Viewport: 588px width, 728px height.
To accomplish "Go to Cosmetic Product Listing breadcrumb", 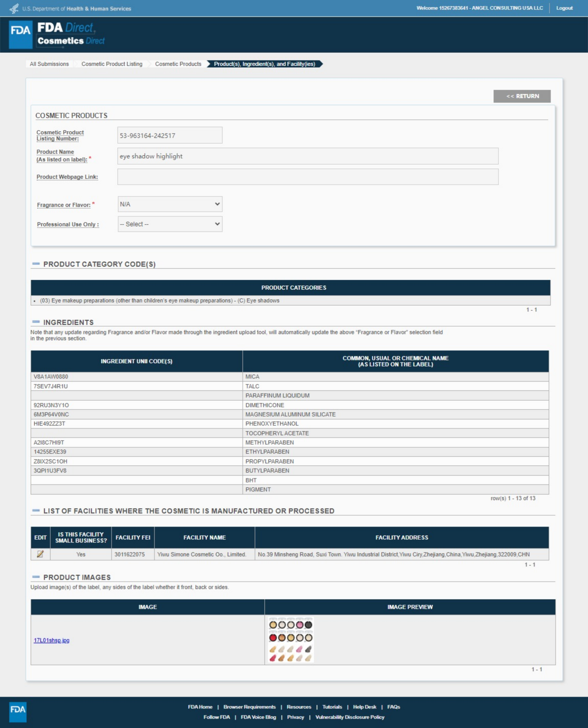I will coord(112,64).
